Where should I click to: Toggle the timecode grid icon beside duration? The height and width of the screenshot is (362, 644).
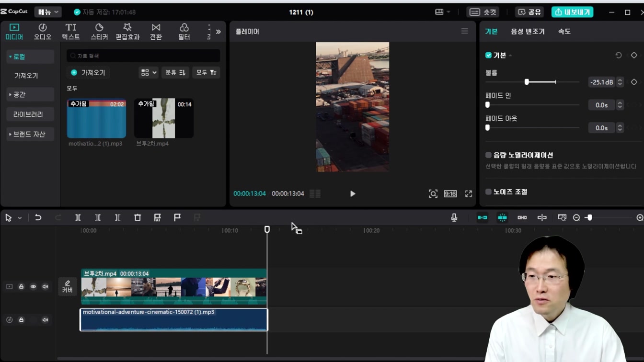tap(315, 193)
